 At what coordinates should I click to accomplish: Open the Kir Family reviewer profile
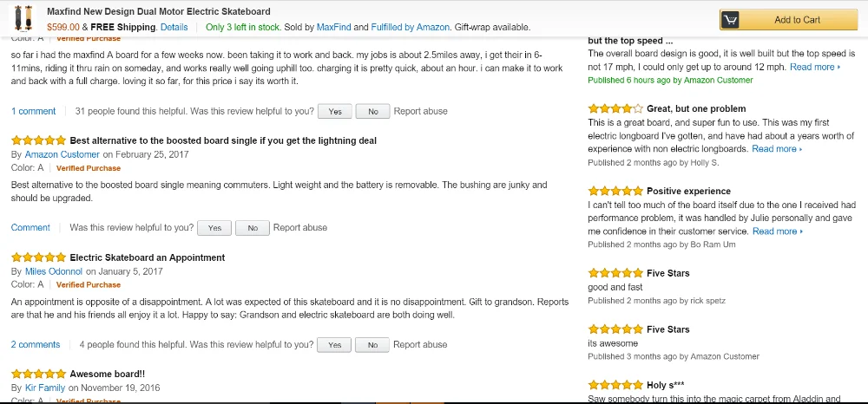tap(45, 388)
